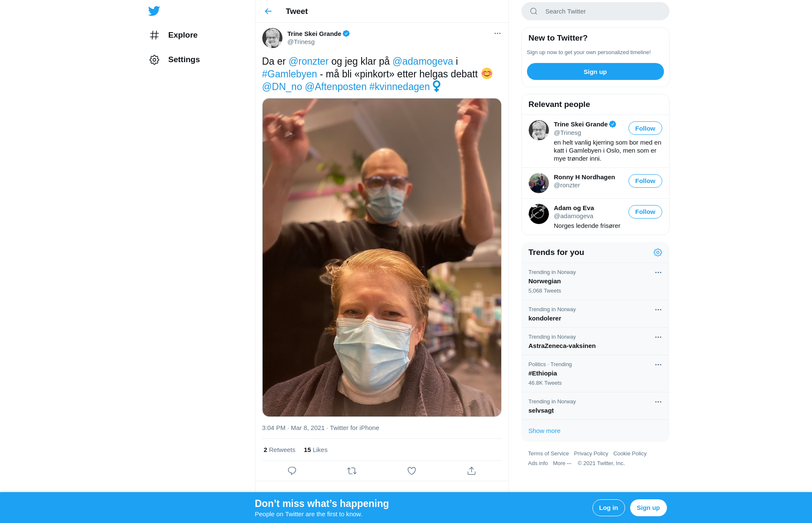Click the share tweet icon
This screenshot has height=523, width=812.
click(x=472, y=471)
